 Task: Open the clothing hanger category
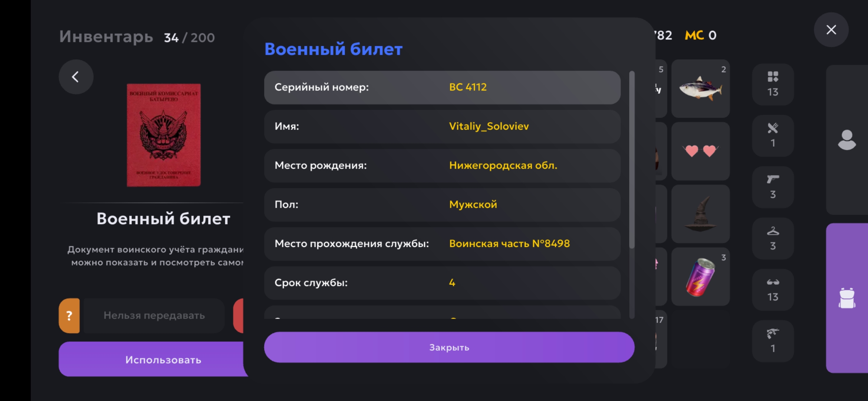click(x=773, y=238)
